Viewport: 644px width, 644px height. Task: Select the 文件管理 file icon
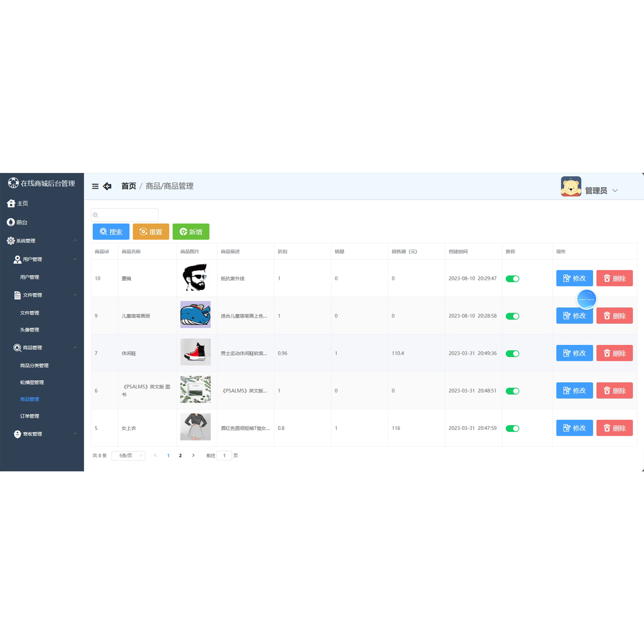17,295
